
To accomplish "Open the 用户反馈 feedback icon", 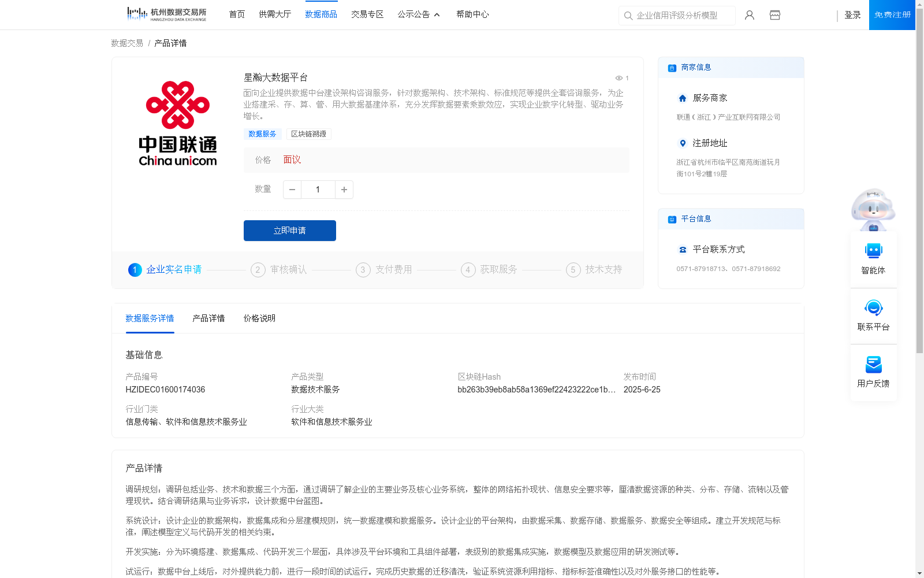I will click(x=874, y=364).
